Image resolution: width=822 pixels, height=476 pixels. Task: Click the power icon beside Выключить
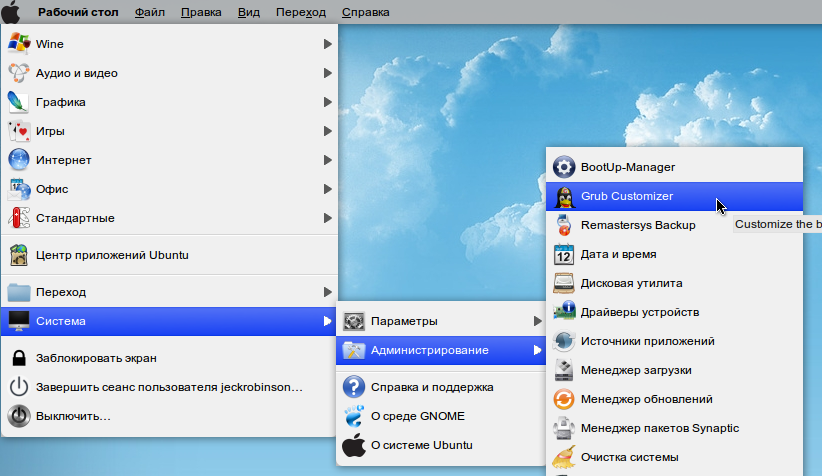click(19, 416)
